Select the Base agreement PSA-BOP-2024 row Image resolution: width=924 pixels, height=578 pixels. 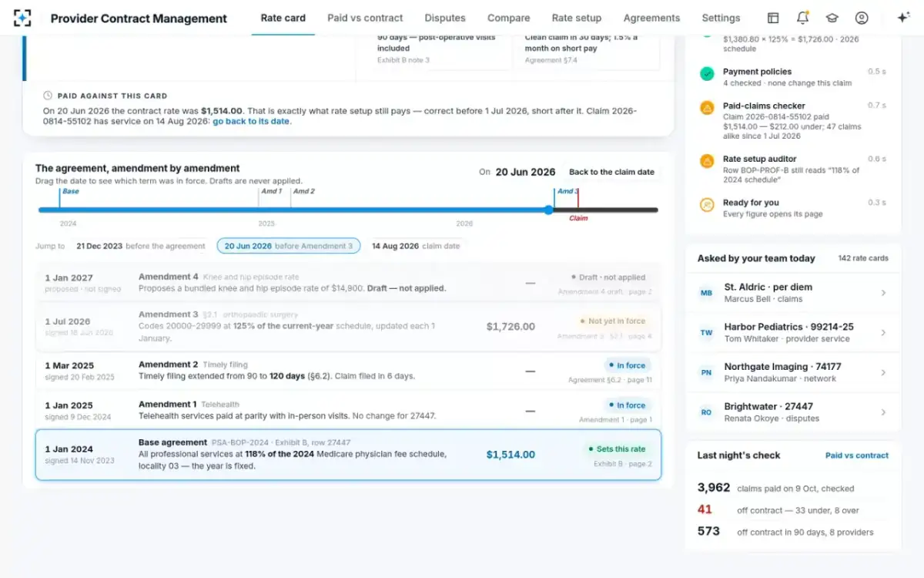tap(348, 455)
